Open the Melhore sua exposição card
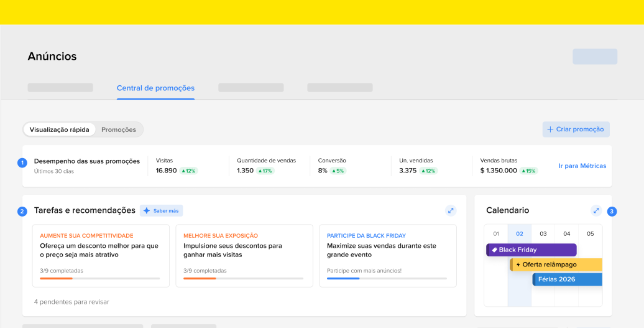This screenshot has width=644, height=328. (244, 256)
